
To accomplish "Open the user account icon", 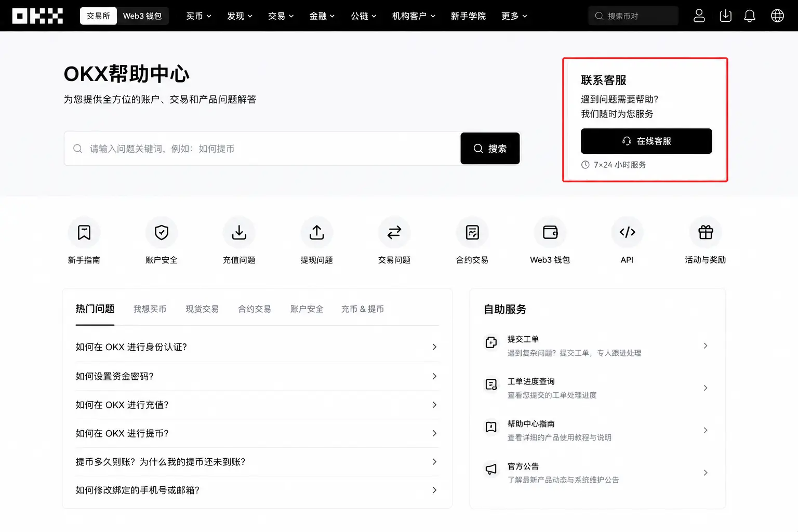I will [699, 16].
